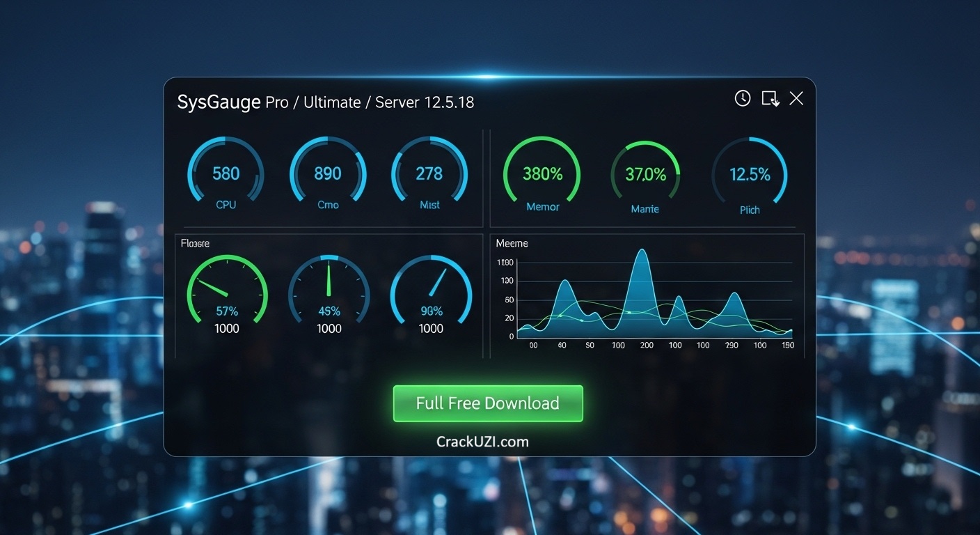
Task: Click the clock history icon
Action: click(x=743, y=98)
